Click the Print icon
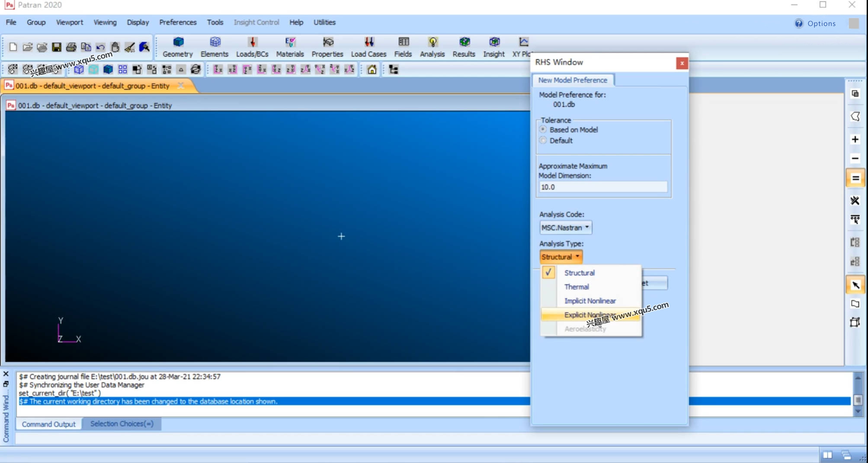This screenshot has width=868, height=463. (x=71, y=47)
